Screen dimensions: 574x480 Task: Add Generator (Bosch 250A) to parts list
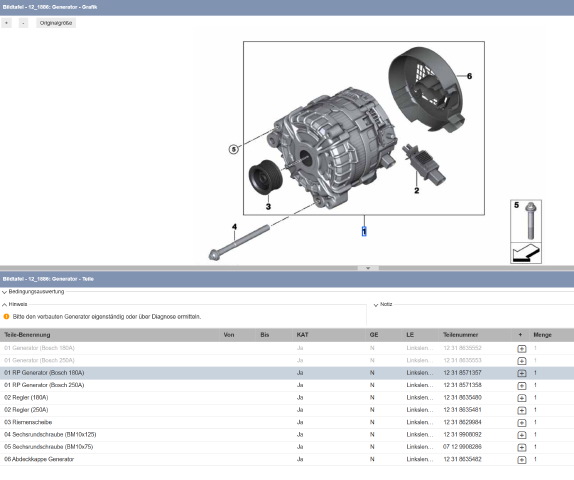[x=522, y=361]
